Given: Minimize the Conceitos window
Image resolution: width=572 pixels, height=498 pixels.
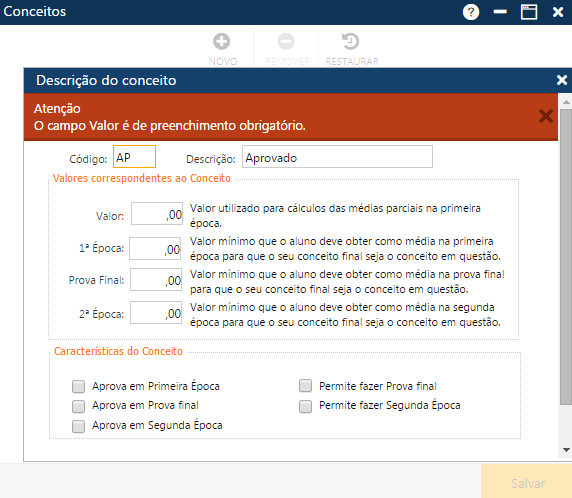Looking at the screenshot, I should tap(500, 12).
